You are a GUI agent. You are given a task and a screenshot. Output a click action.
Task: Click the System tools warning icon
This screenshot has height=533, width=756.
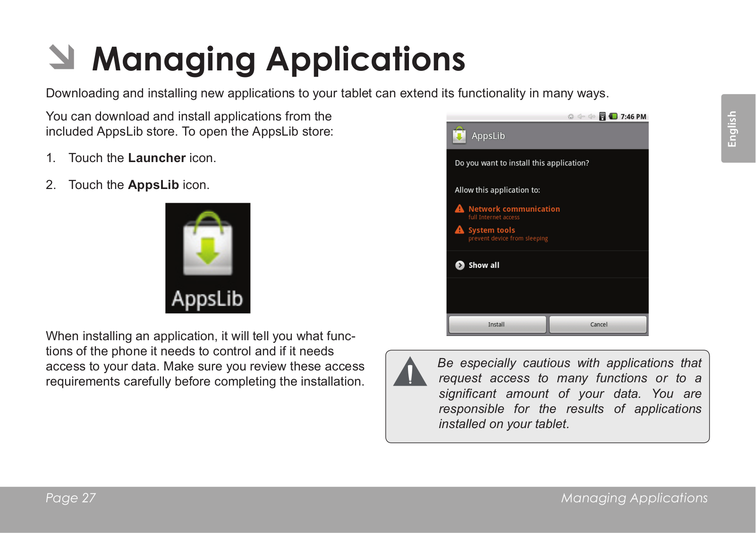[x=459, y=230]
